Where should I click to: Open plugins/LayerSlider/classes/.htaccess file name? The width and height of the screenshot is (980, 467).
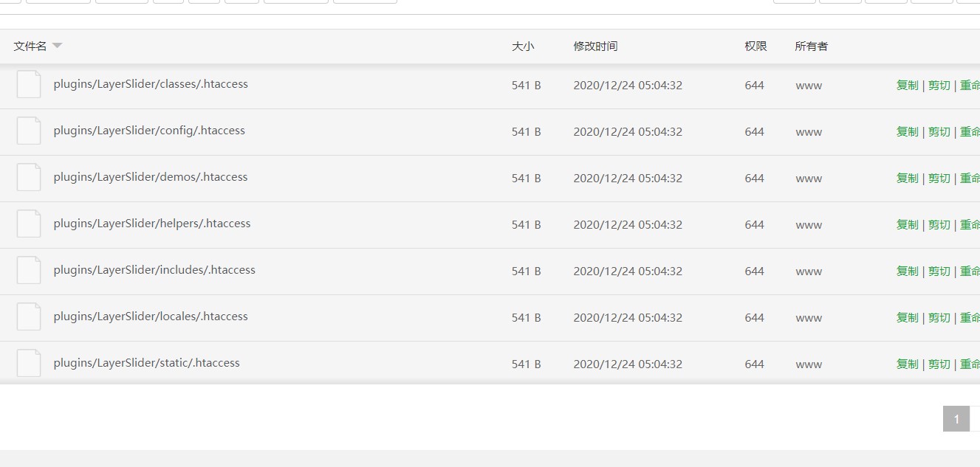[151, 84]
